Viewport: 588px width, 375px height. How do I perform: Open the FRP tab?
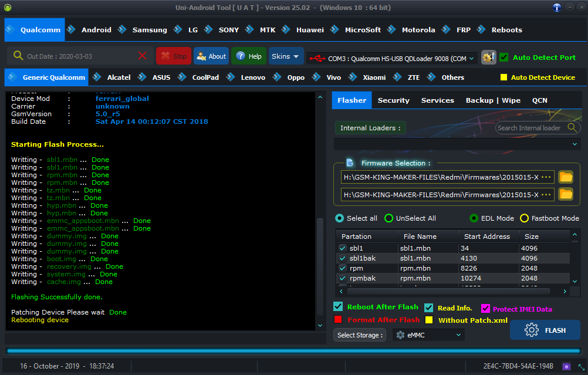(x=464, y=29)
